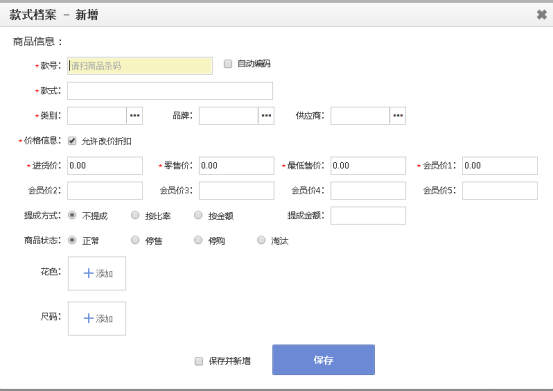553x391 pixels.
Task: Click the 品牌 input field
Action: (x=229, y=116)
